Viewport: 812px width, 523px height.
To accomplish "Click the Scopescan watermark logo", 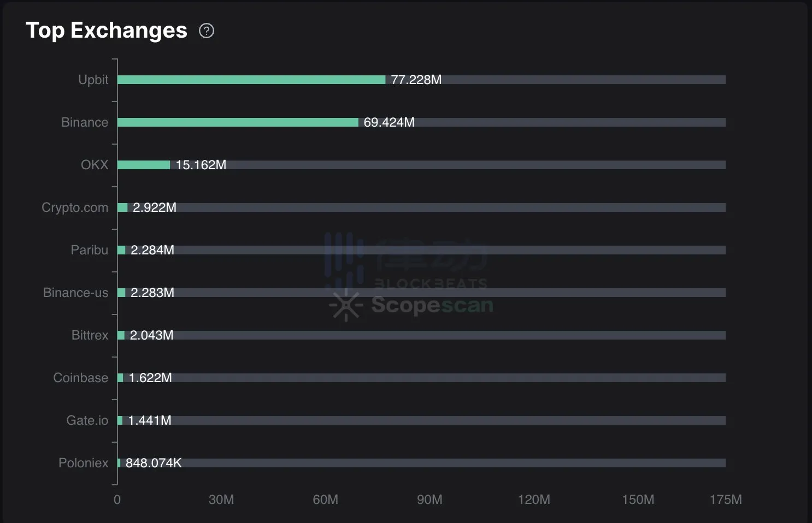I will coord(411,305).
